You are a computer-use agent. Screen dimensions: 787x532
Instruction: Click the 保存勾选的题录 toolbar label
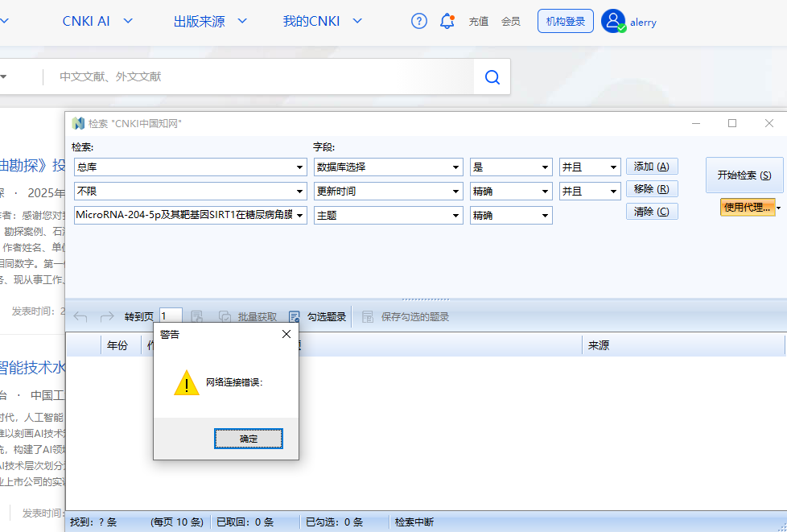415,316
